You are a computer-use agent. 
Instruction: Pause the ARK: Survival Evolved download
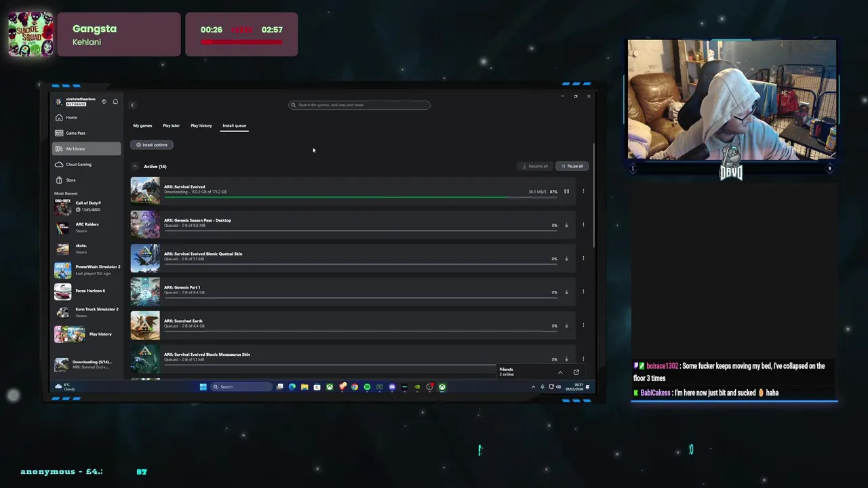point(567,192)
